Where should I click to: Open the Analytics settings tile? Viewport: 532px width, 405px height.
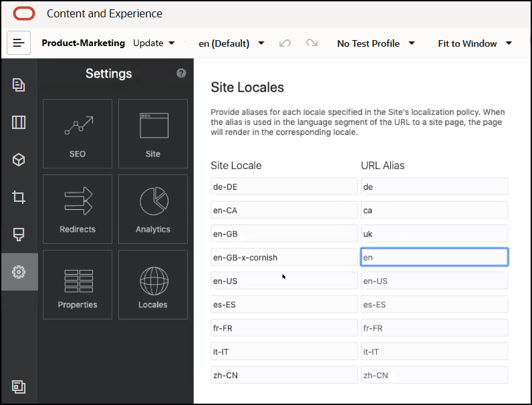click(153, 209)
